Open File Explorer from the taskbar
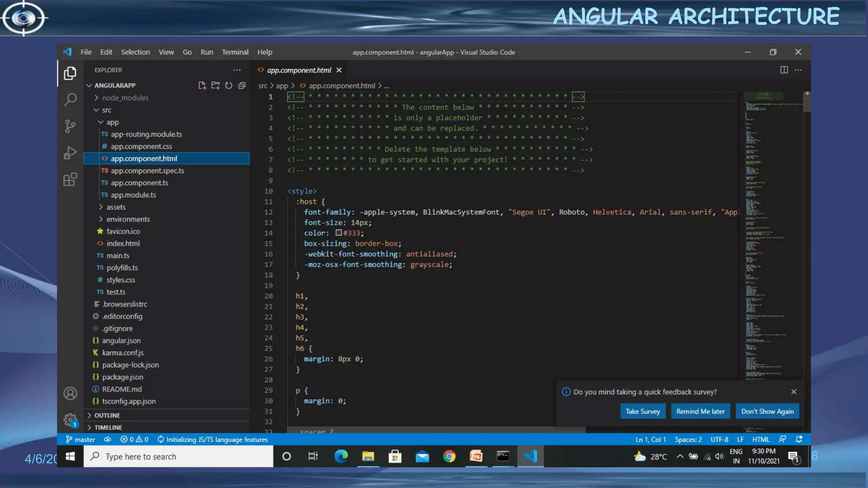 point(368,456)
